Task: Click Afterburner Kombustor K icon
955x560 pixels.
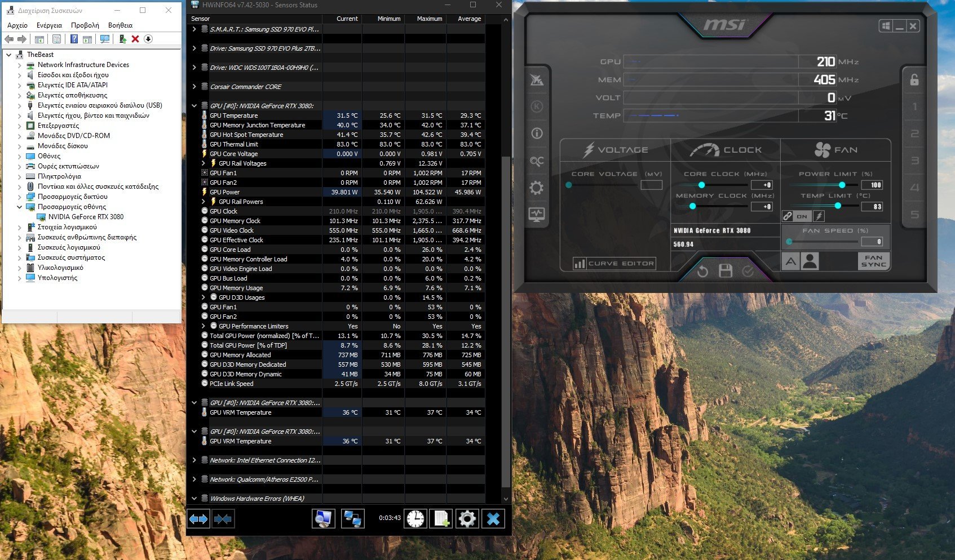Action: pos(537,106)
